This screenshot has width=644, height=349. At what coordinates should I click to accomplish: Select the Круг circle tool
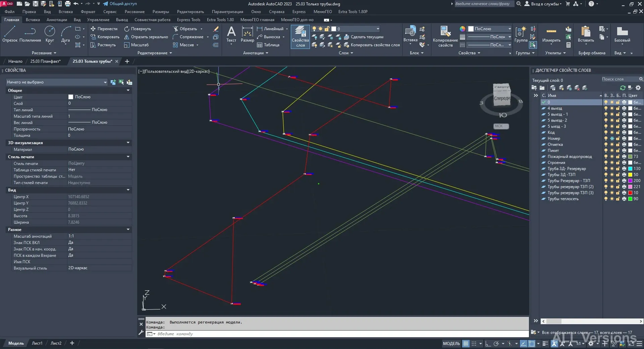coord(50,34)
